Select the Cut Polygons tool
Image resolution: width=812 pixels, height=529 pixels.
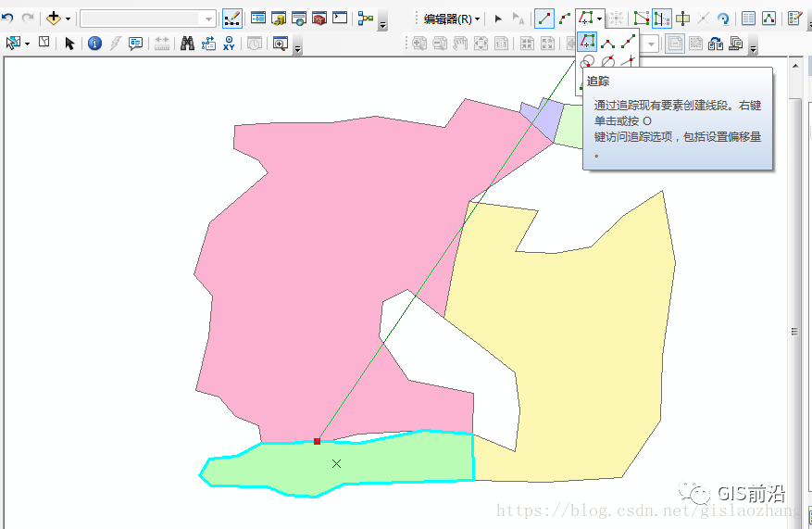(682, 19)
